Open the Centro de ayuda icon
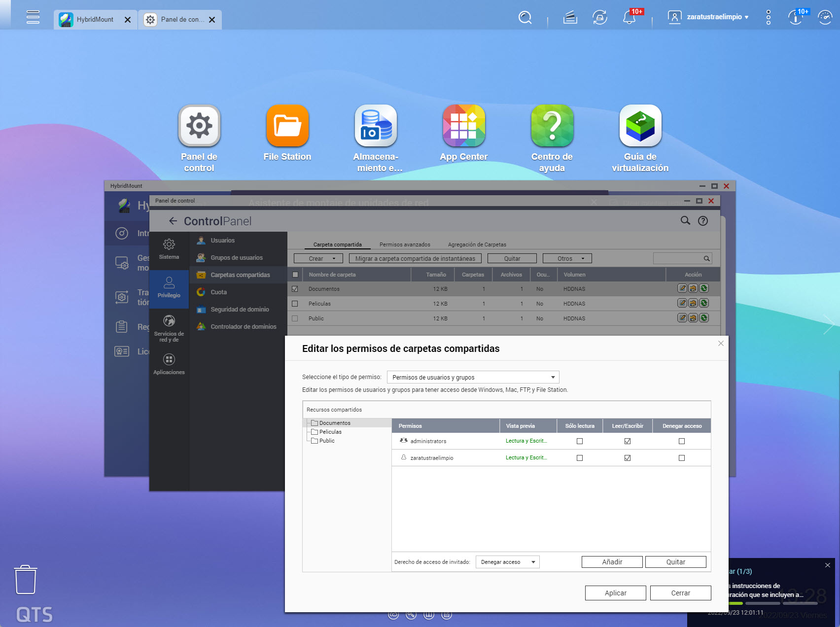 pyautogui.click(x=552, y=126)
